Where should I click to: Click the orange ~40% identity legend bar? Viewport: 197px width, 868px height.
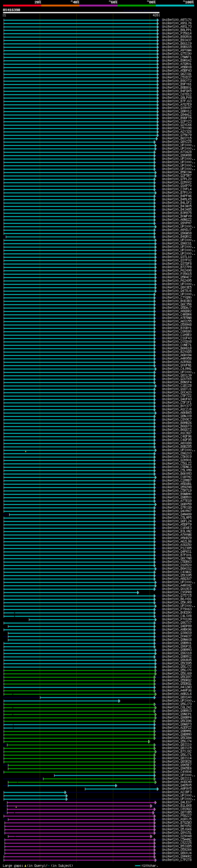click(60, 6)
